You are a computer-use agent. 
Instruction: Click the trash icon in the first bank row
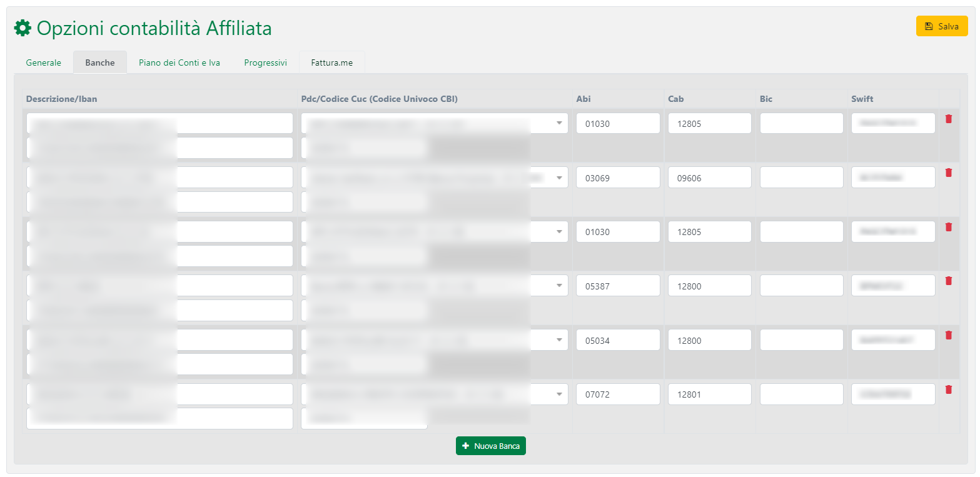coord(948,119)
